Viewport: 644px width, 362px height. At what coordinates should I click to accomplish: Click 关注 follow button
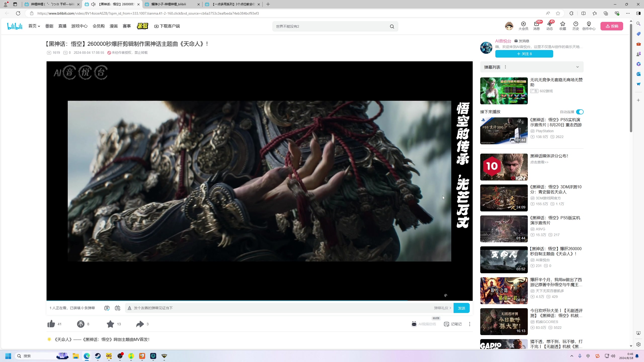click(524, 54)
